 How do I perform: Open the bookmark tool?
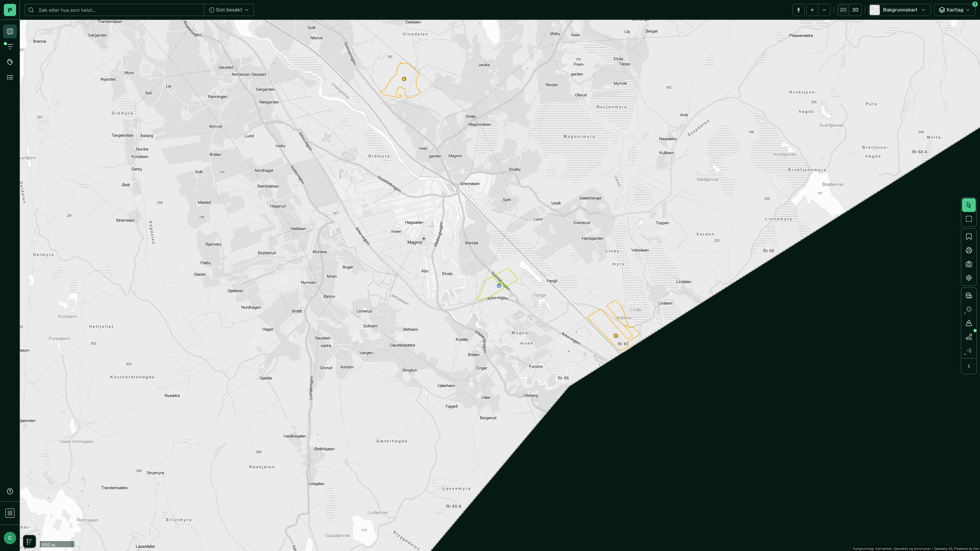pyautogui.click(x=969, y=237)
